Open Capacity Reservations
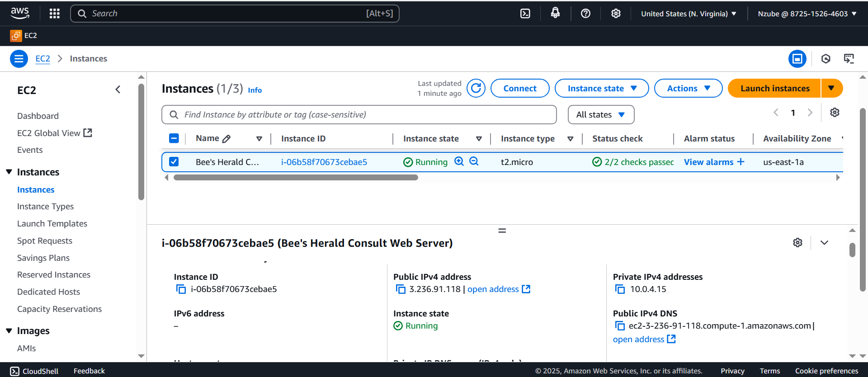Screen dimensions: 868x377 coord(59,309)
